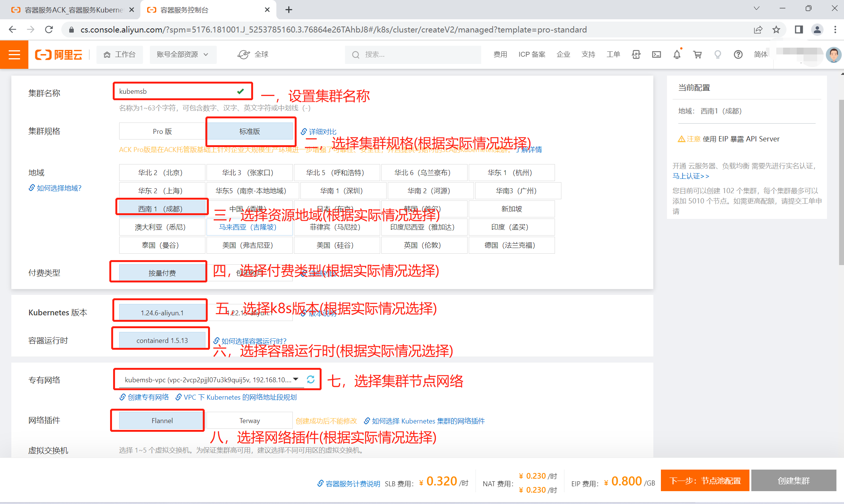Select 按量付费 billing type

[162, 273]
